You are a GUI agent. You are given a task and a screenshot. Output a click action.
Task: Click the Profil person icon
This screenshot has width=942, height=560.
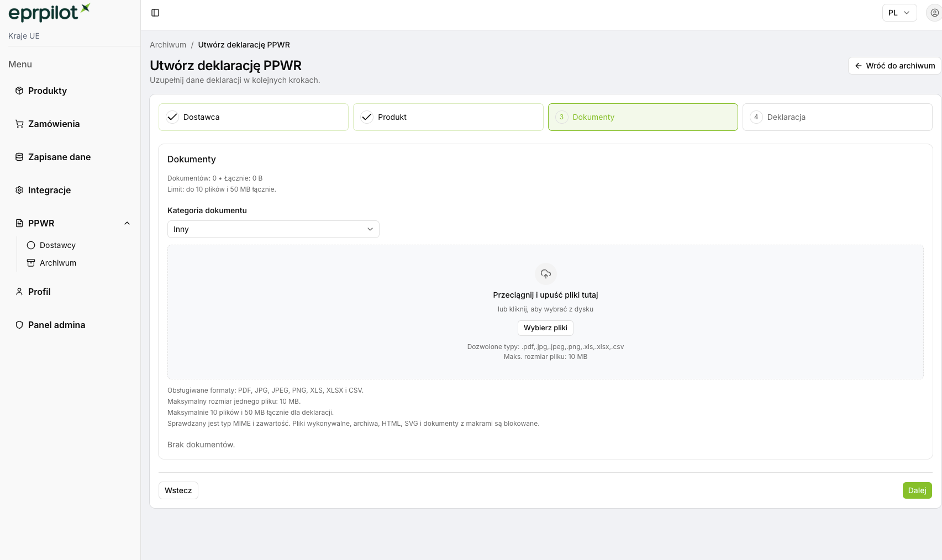click(19, 292)
